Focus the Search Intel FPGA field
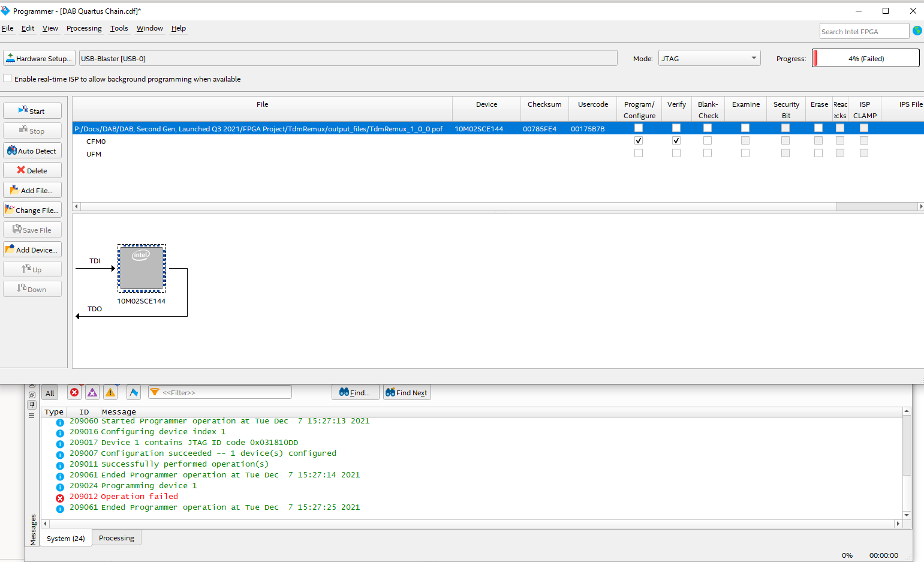Viewport: 924px width, 562px height. tap(864, 31)
